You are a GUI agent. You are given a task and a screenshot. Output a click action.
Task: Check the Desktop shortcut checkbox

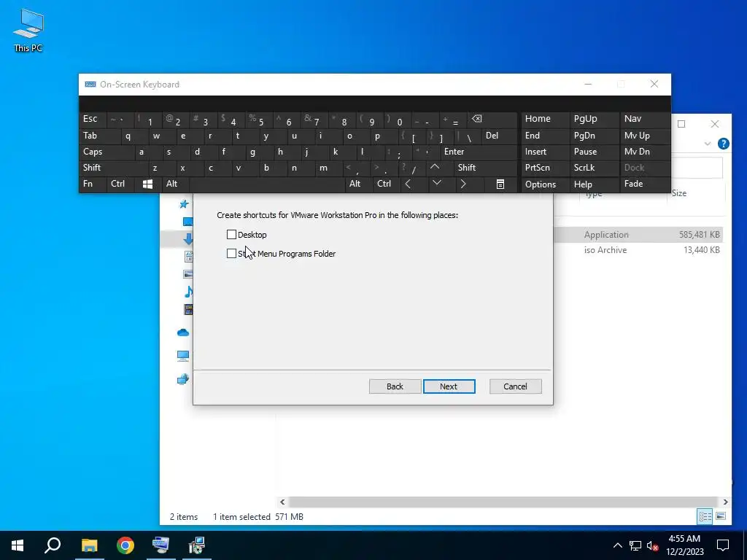tap(231, 235)
